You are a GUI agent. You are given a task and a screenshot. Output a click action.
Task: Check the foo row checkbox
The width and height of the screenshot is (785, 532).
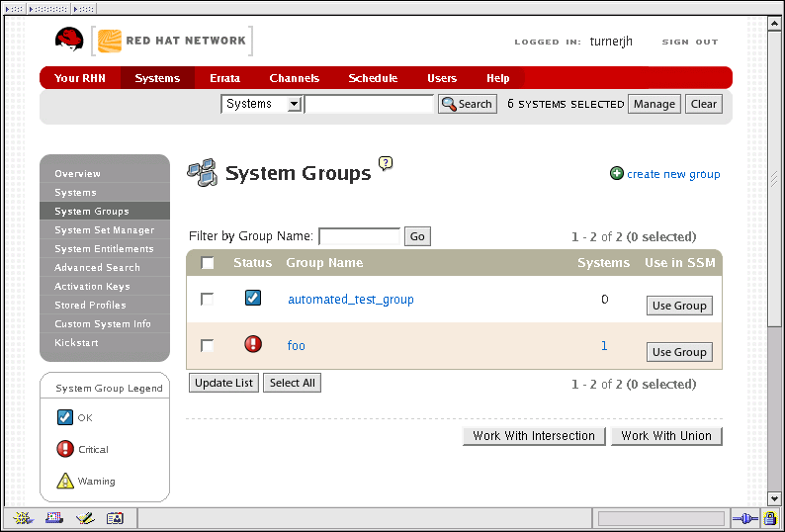[x=207, y=346]
